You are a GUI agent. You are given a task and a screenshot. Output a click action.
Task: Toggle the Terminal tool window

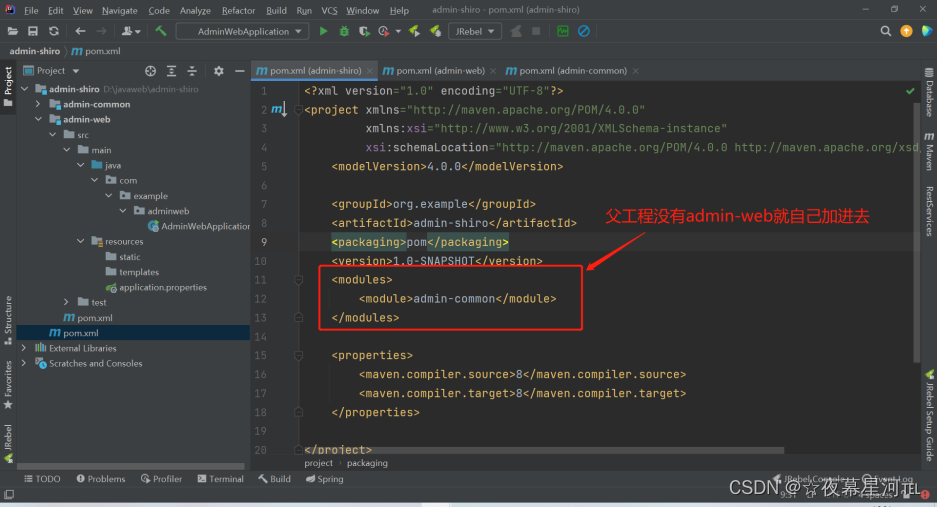coord(220,479)
